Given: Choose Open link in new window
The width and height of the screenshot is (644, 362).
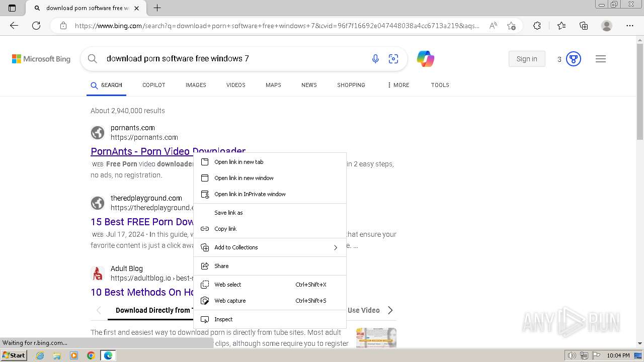Looking at the screenshot, I should pyautogui.click(x=270, y=178).
